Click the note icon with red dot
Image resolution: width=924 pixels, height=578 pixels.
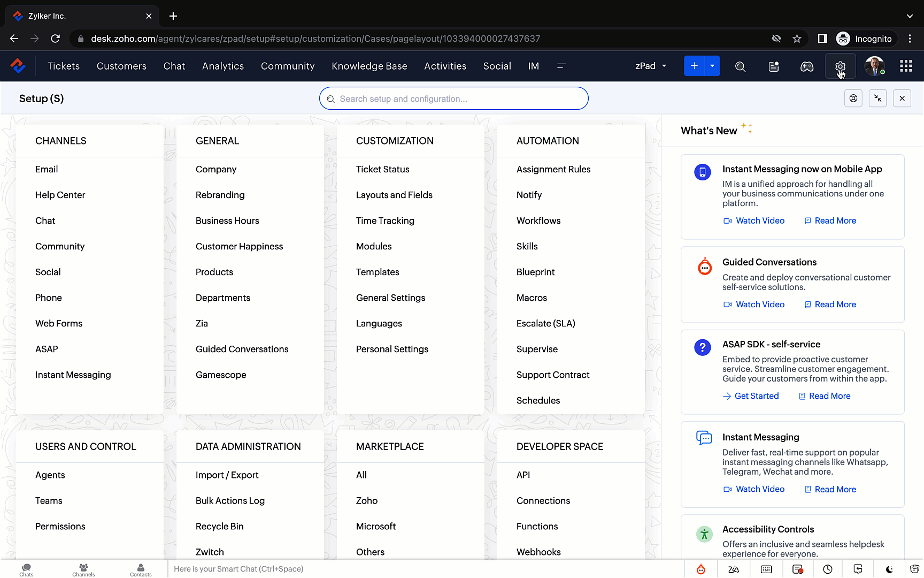[x=798, y=569]
